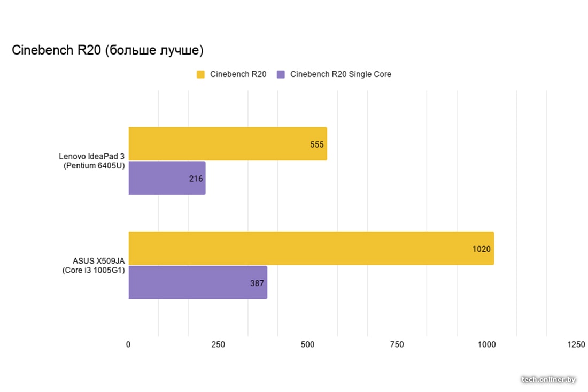This screenshot has height=392, width=588.
Task: Select the 500 axis tick label
Action: [307, 345]
